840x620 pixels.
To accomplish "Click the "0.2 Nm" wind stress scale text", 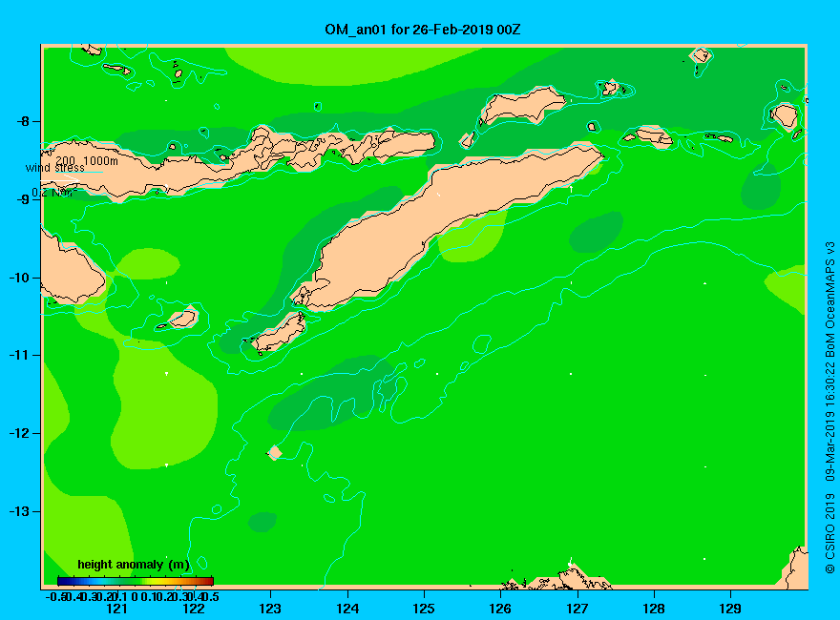I will coord(53,193).
